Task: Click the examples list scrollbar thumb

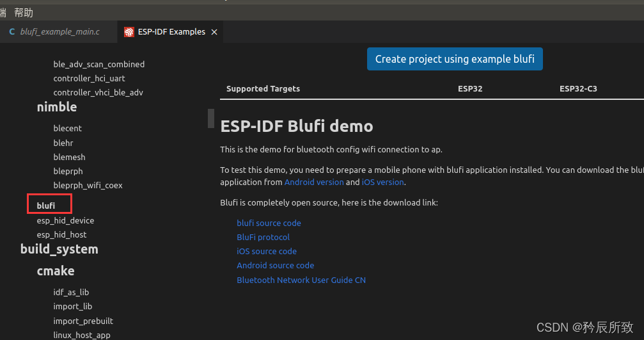Action: (x=210, y=118)
